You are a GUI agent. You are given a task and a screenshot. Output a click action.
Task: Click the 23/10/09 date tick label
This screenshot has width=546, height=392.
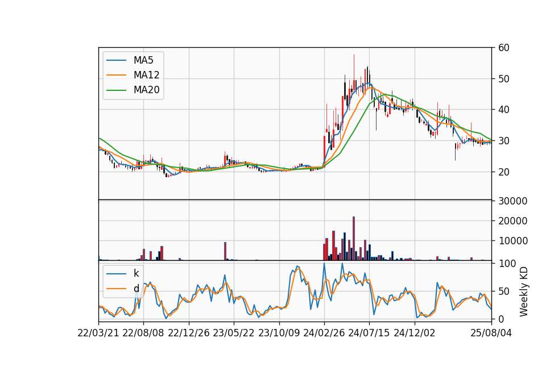279,333
